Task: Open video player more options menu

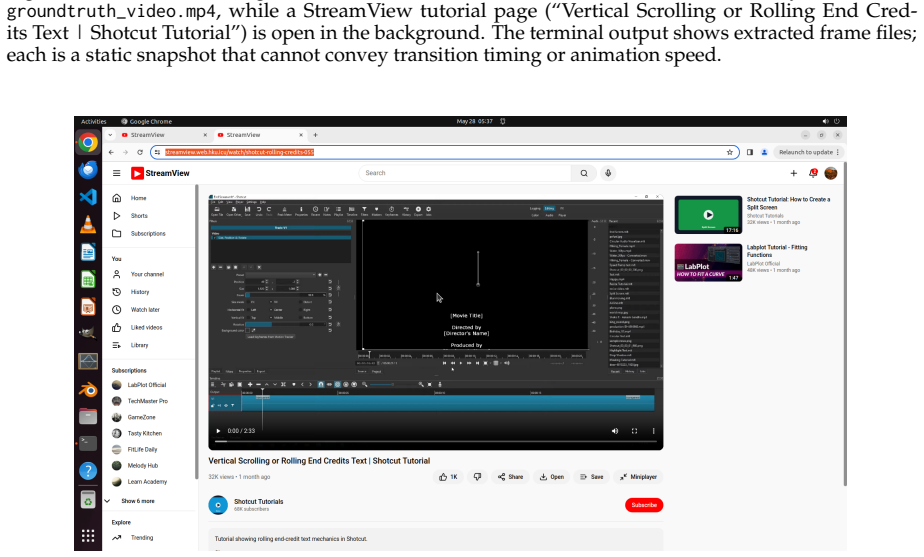Action: (x=653, y=431)
